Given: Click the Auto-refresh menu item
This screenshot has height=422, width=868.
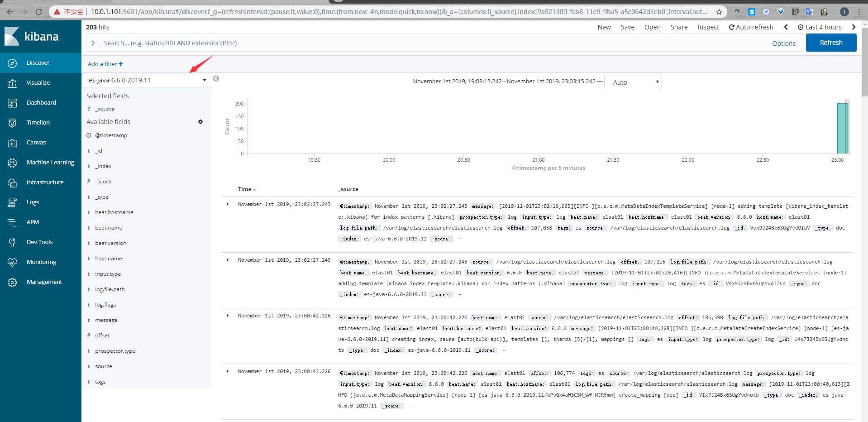Looking at the screenshot, I should pyautogui.click(x=751, y=27).
